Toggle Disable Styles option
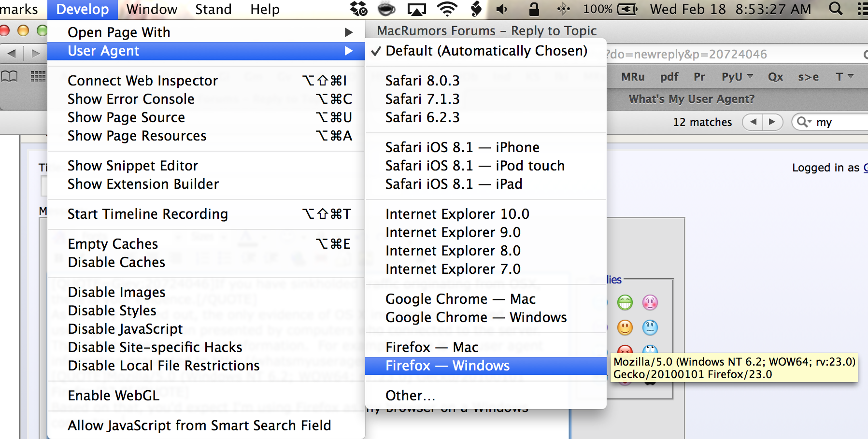Viewport: 868px width, 439px height. tap(206, 311)
